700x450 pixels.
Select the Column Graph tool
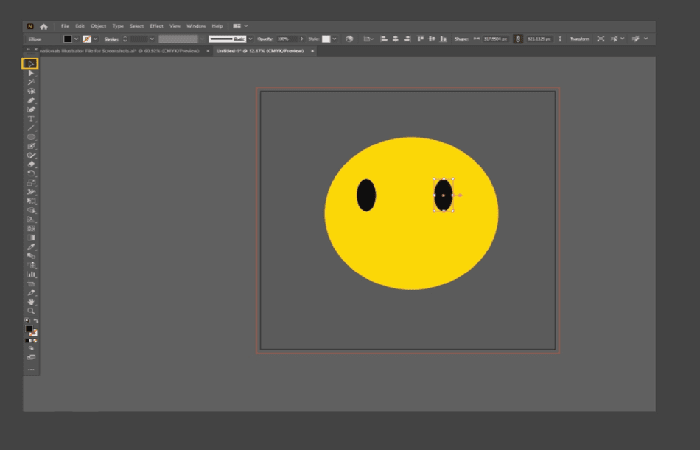[31, 274]
